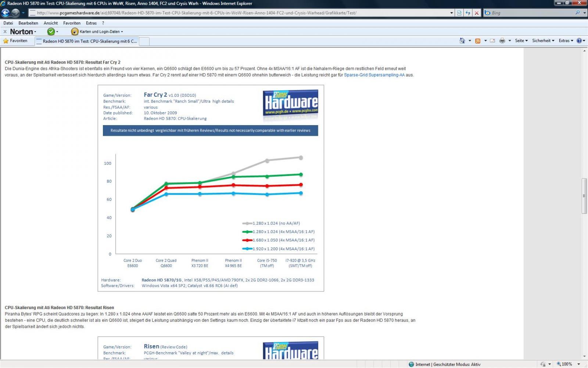Open the Extras menu in menu bar
Image resolution: width=588 pixels, height=368 pixels.
tap(91, 23)
